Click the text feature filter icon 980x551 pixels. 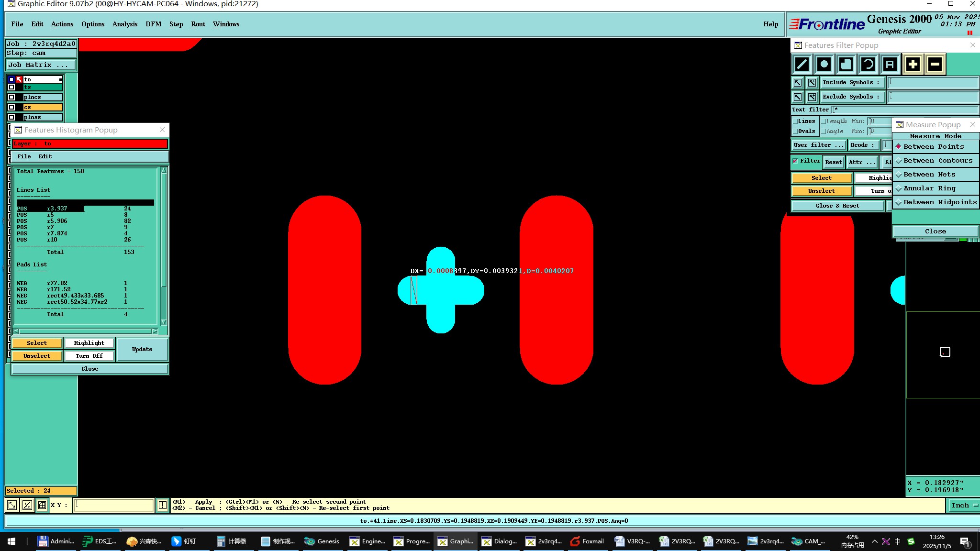point(890,64)
